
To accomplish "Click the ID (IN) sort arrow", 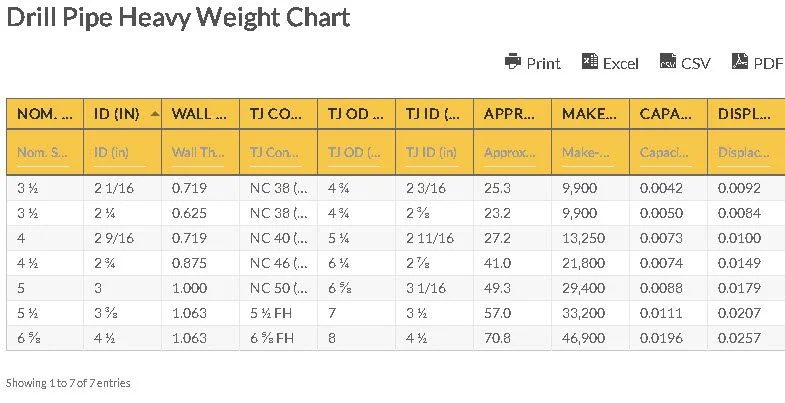I will (154, 113).
